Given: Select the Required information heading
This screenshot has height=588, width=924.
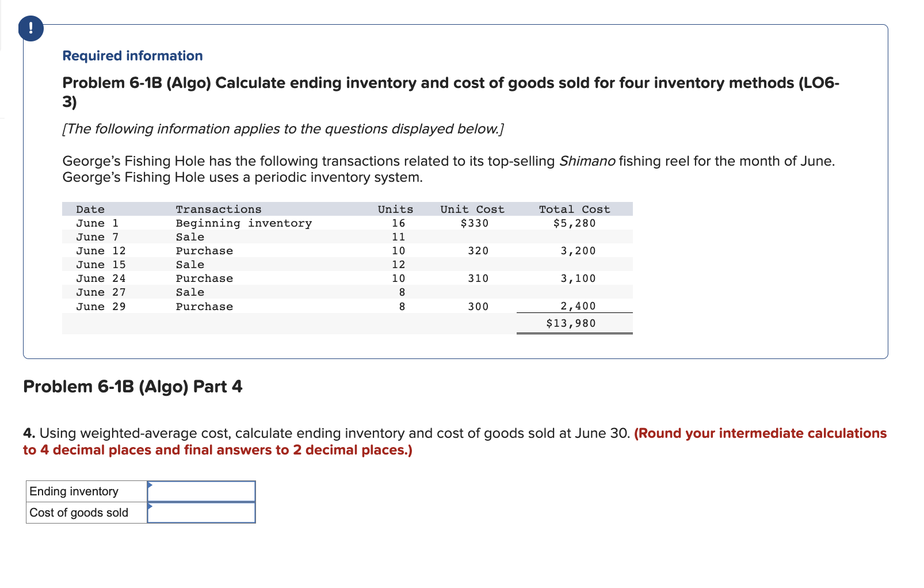Looking at the screenshot, I should (x=132, y=55).
